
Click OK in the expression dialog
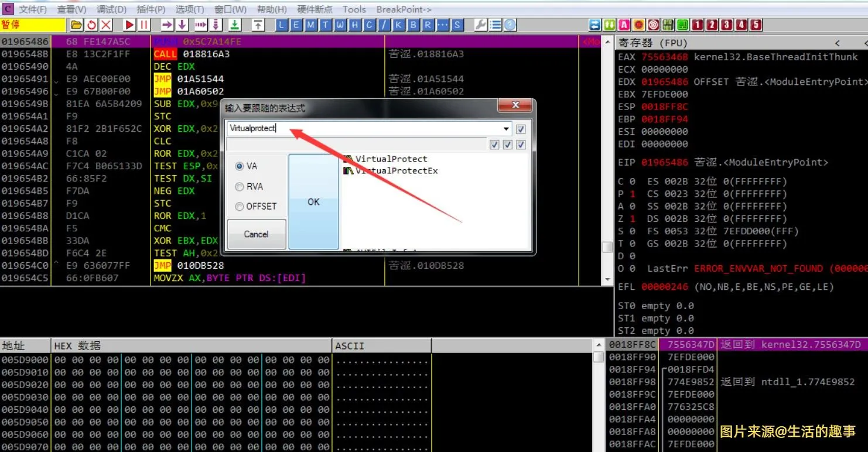[313, 202]
